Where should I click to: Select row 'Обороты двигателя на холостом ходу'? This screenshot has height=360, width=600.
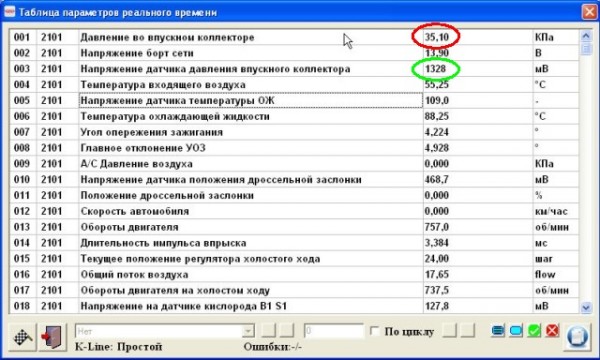tap(294, 290)
